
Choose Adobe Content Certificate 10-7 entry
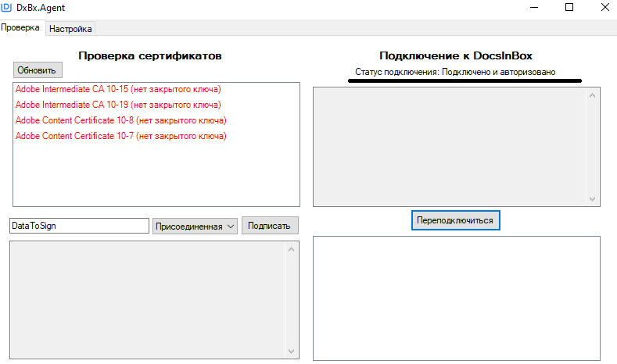click(120, 136)
